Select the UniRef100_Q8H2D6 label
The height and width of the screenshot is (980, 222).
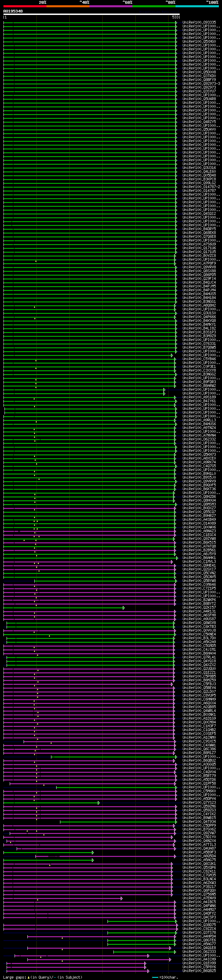pos(199,496)
